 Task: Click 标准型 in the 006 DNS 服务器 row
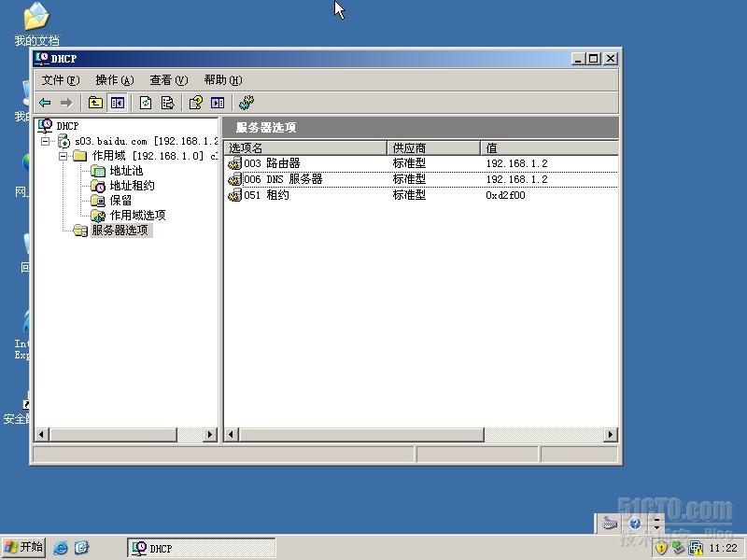(409, 179)
